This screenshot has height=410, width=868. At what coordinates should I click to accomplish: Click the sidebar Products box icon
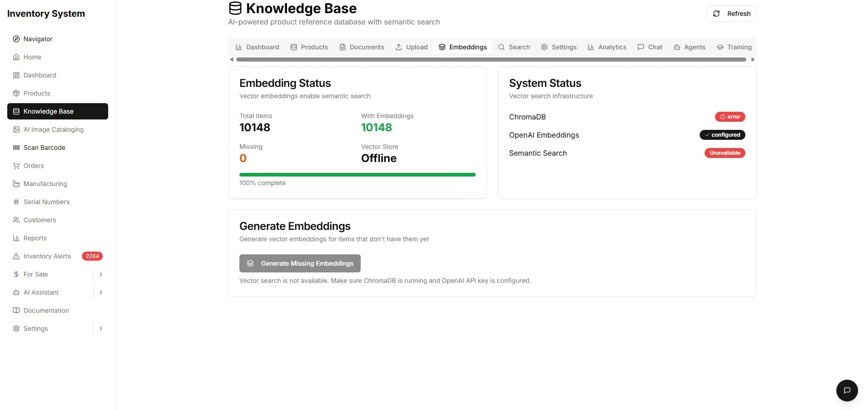pyautogui.click(x=16, y=93)
